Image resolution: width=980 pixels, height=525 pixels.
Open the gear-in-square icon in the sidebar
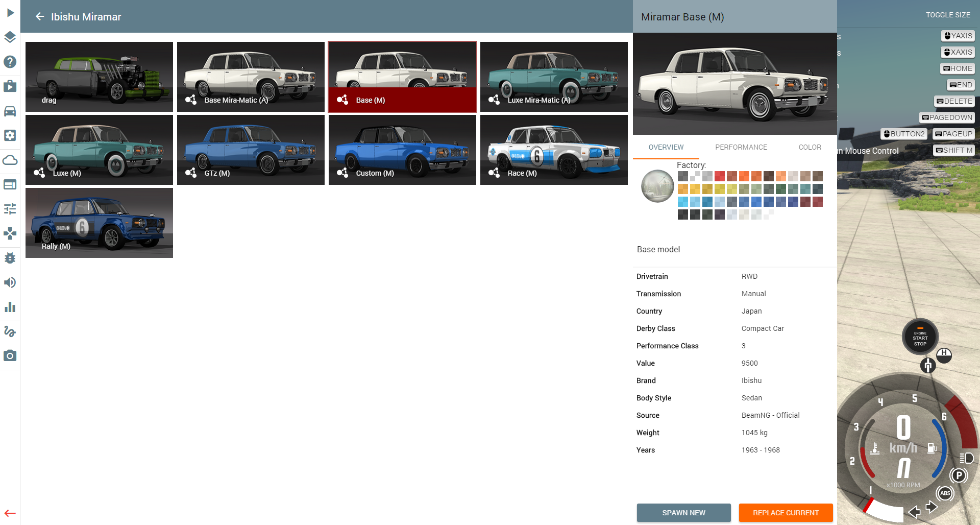10,135
